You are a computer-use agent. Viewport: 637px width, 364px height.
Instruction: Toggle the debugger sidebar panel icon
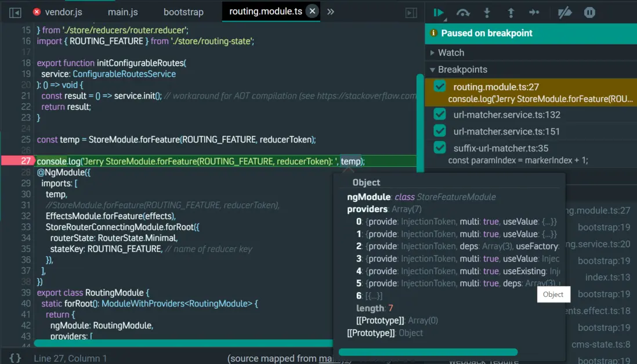coord(411,13)
